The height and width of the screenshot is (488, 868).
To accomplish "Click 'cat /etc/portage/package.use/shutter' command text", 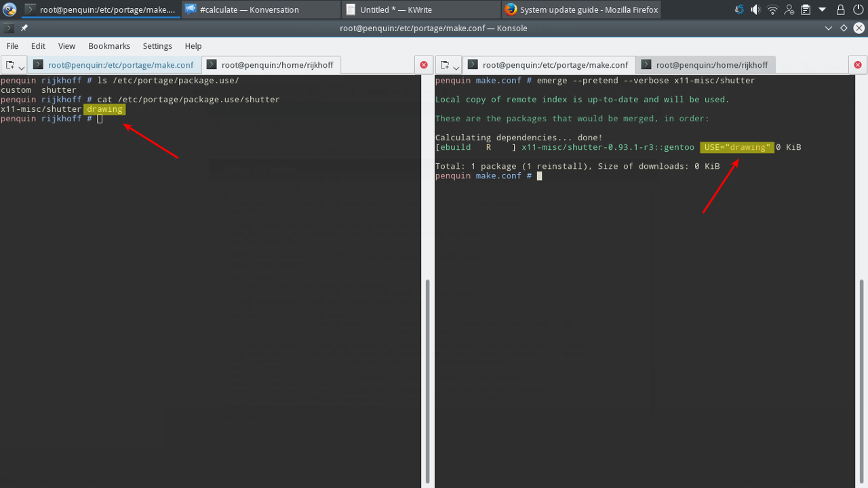I will pyautogui.click(x=188, y=100).
